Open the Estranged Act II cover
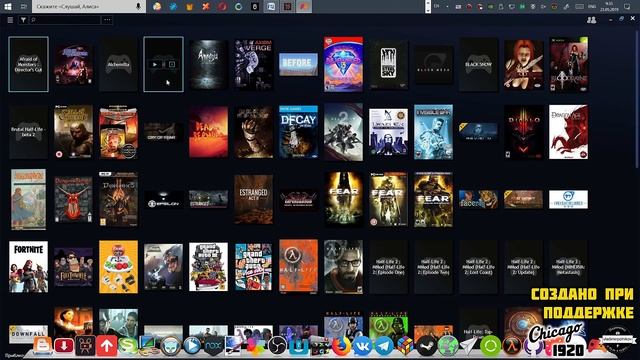The height and width of the screenshot is (360, 640). (253, 199)
